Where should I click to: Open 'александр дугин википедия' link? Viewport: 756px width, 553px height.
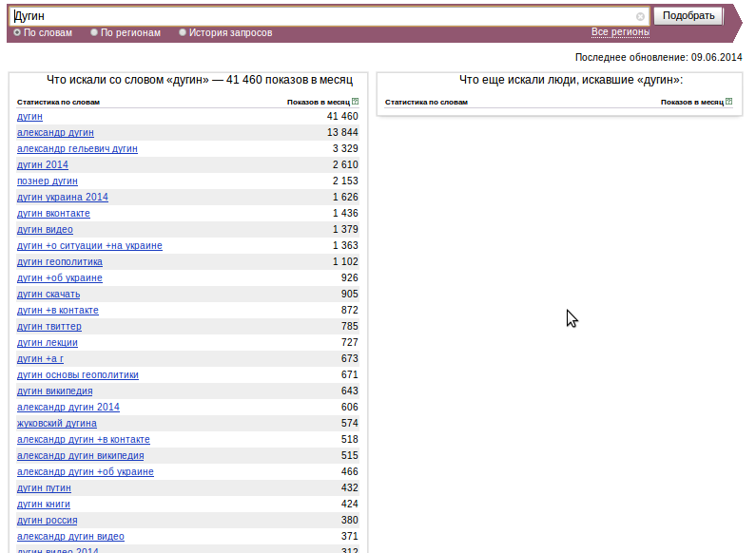pos(81,456)
